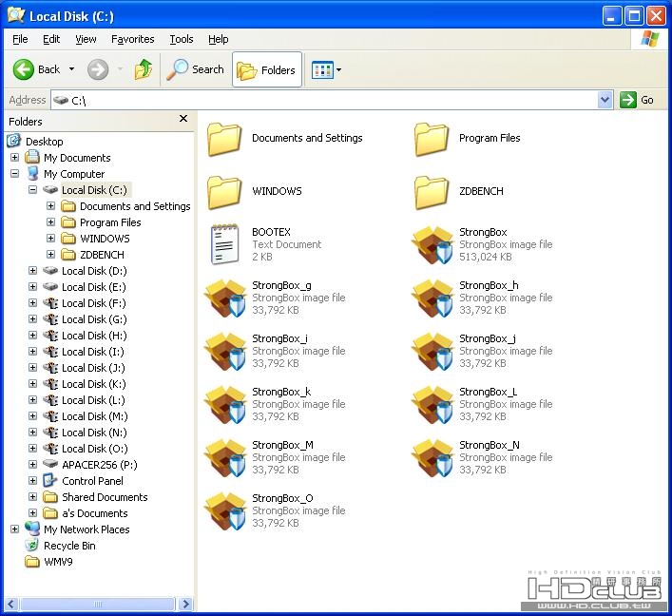The height and width of the screenshot is (616, 672).
Task: Select the Control Panel tree icon
Action: [x=50, y=481]
